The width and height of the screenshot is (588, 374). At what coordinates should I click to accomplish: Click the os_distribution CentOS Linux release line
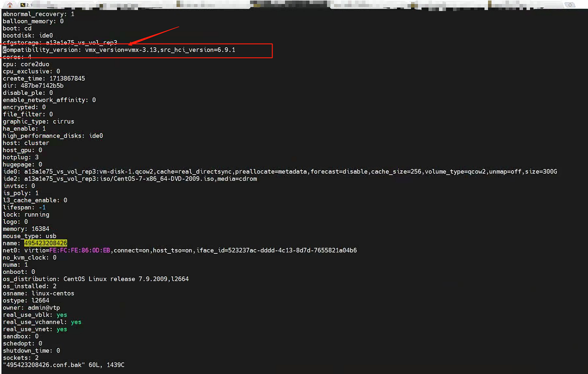(x=95, y=278)
